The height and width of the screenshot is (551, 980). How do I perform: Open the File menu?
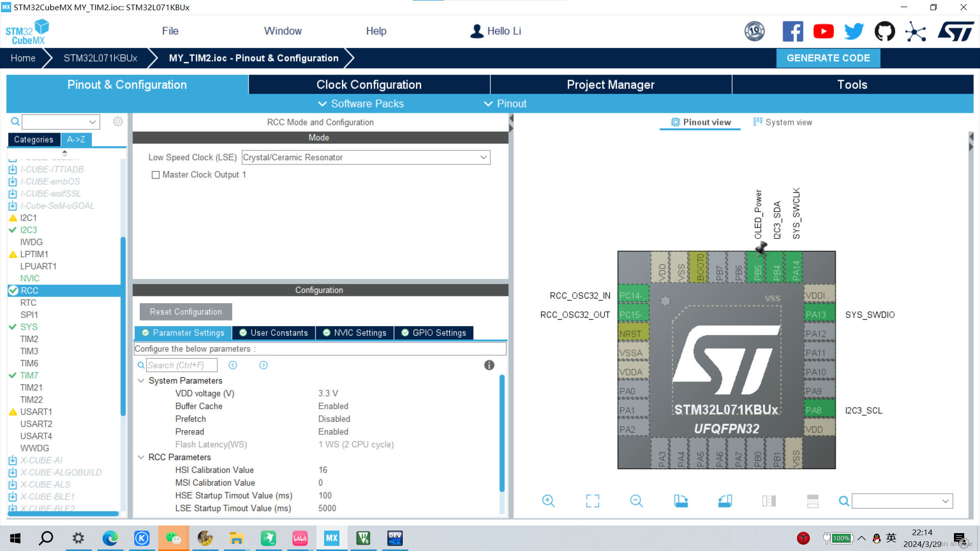click(170, 31)
